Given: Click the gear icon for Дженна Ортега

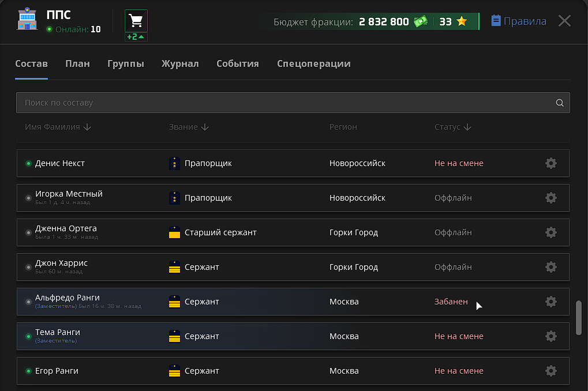Looking at the screenshot, I should (x=551, y=232).
